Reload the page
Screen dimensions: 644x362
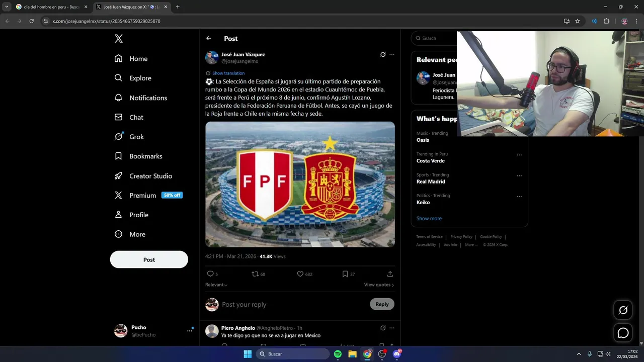(32, 21)
